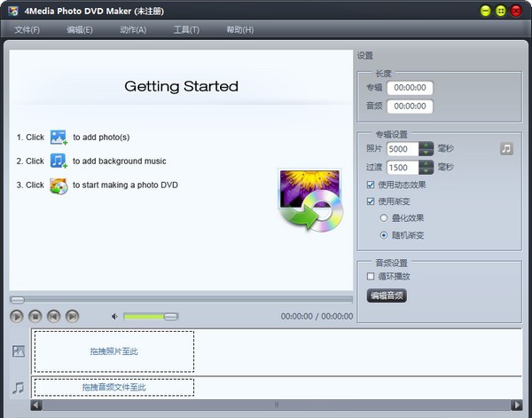Increase the 过渡 duration with the up arrow

[426, 163]
